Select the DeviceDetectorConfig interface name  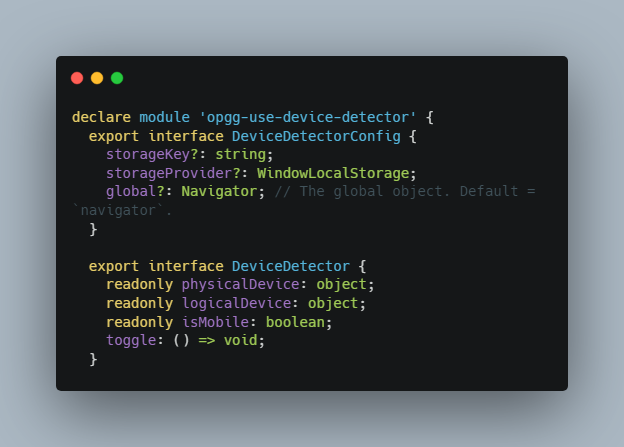pos(316,136)
